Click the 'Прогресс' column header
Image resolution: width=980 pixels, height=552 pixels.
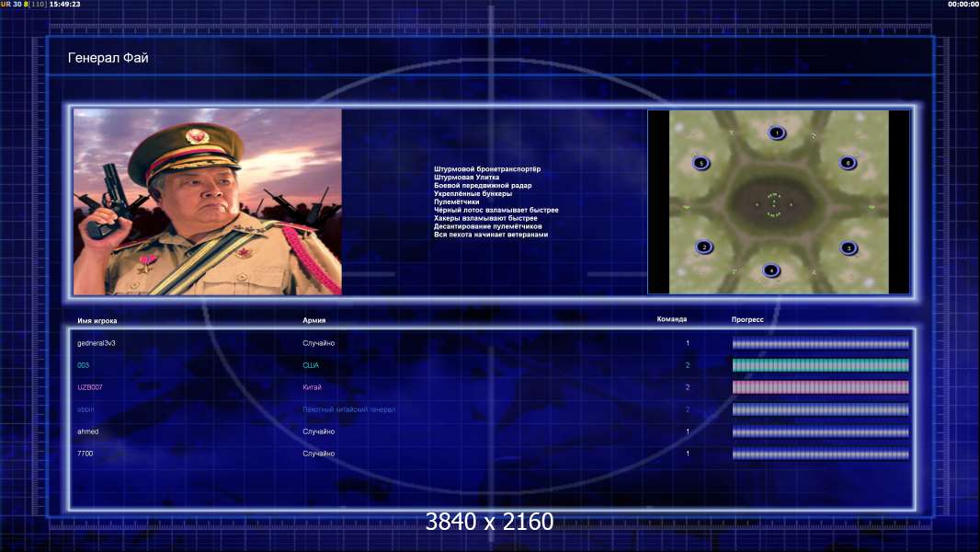pyautogui.click(x=747, y=319)
